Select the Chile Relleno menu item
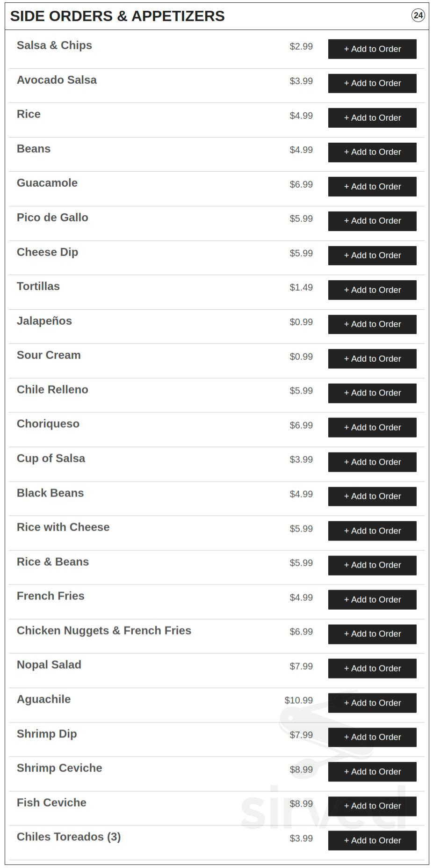Screen dimensions: 433x868 pyautogui.click(x=52, y=389)
